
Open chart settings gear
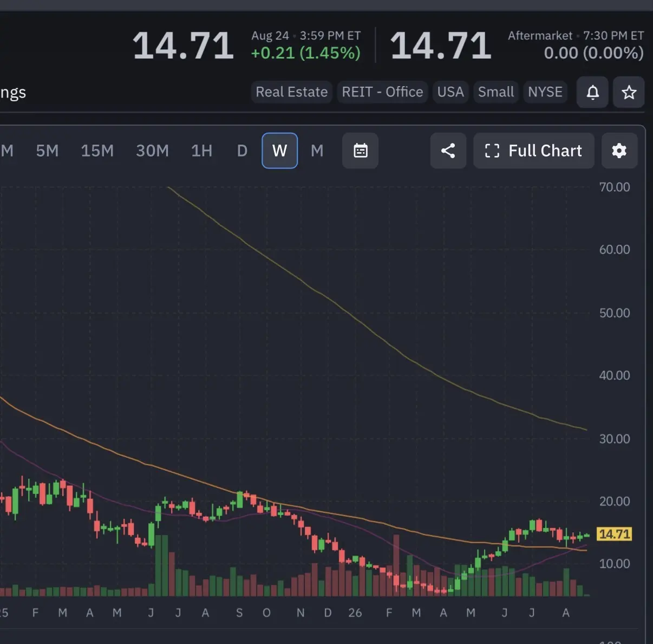(619, 151)
